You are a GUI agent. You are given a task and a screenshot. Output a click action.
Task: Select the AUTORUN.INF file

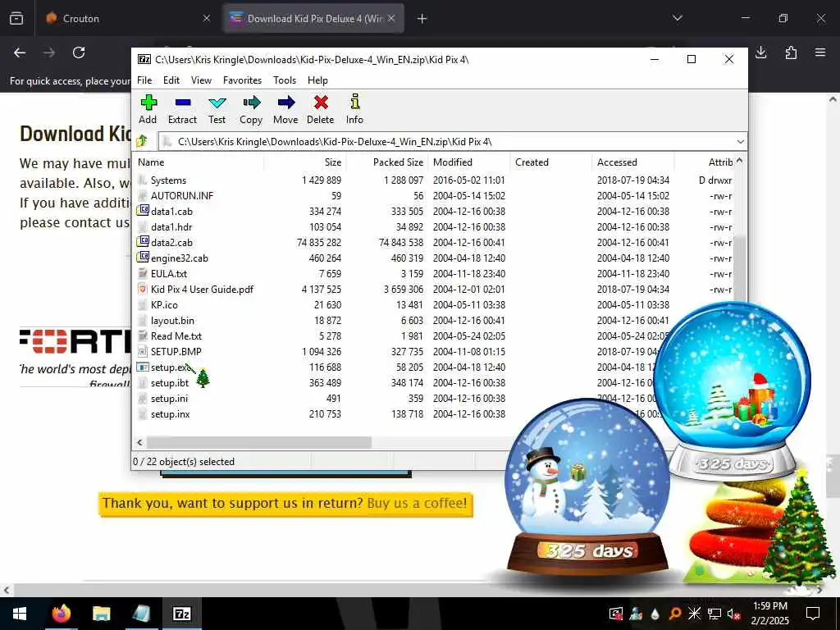(181, 195)
